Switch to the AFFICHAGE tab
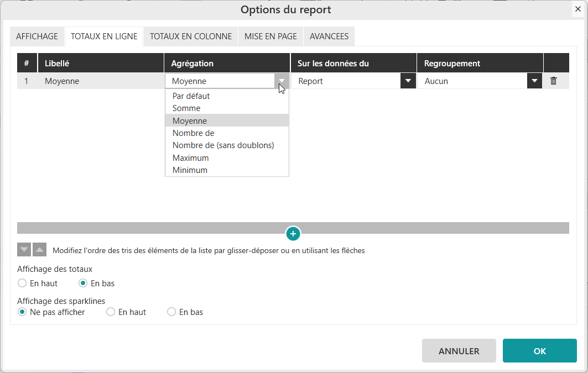This screenshot has width=588, height=373. [37, 36]
